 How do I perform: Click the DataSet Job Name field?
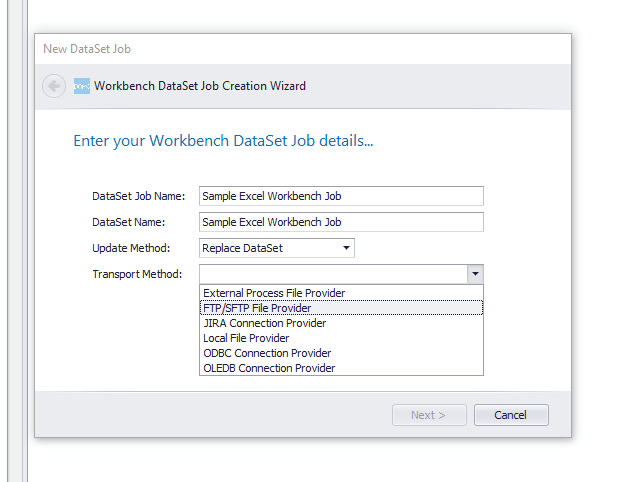pos(341,196)
